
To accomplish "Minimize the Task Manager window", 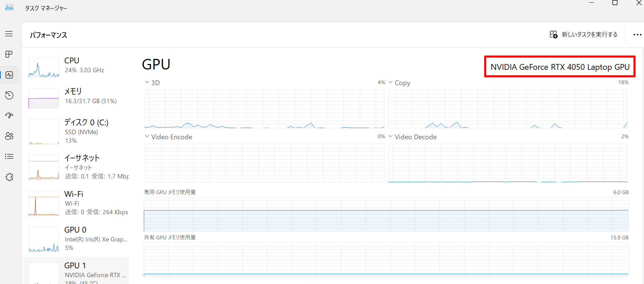I will point(591,3).
